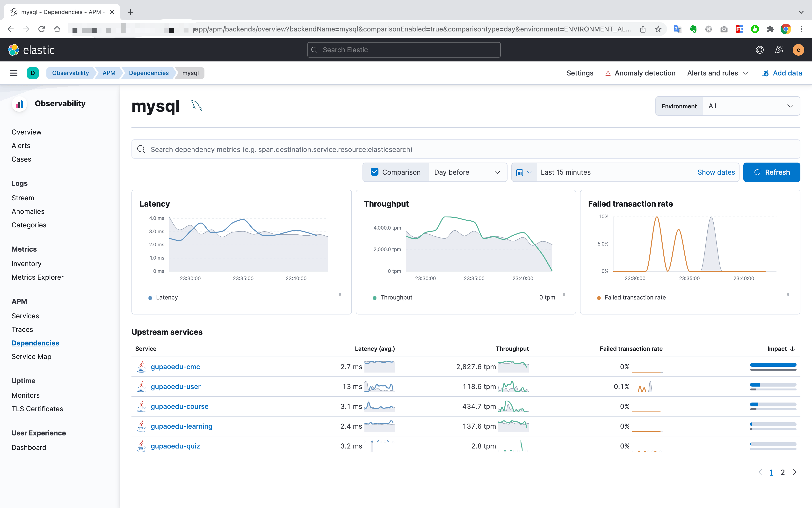The height and width of the screenshot is (508, 812).
Task: Open the gupaoedu-quiz service link
Action: [x=175, y=446]
